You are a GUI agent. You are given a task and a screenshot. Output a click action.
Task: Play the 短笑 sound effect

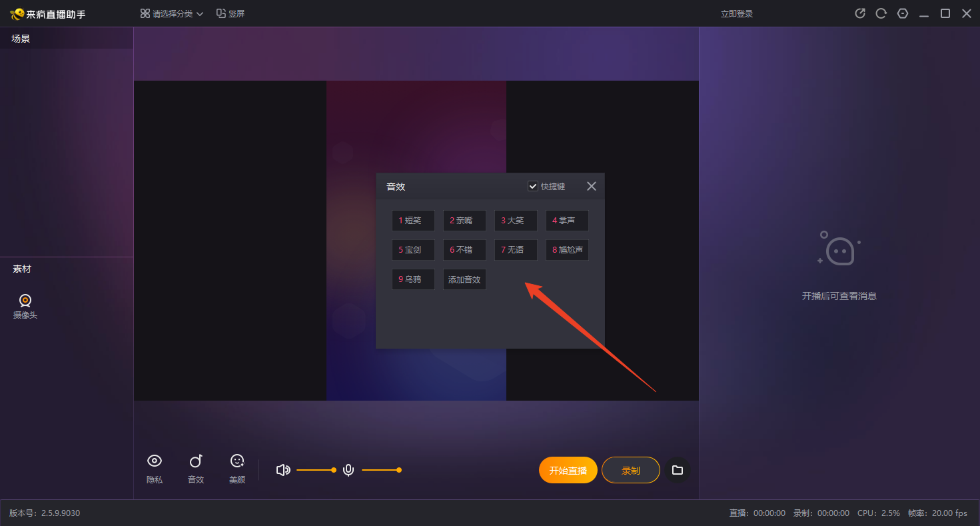tap(413, 220)
